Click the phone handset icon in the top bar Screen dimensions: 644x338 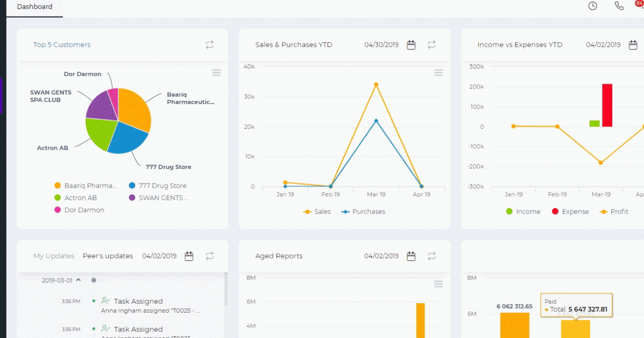pyautogui.click(x=619, y=6)
